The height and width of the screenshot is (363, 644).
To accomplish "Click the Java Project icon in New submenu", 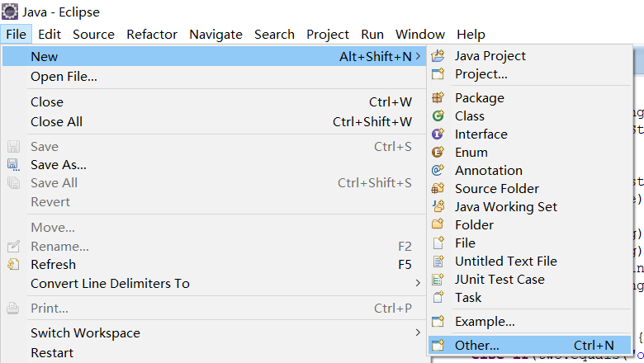I will 438,56.
